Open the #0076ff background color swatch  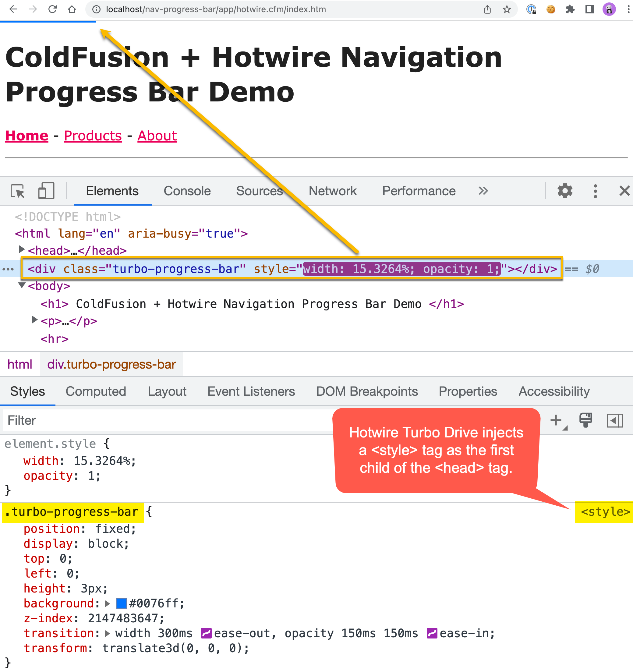tap(121, 603)
